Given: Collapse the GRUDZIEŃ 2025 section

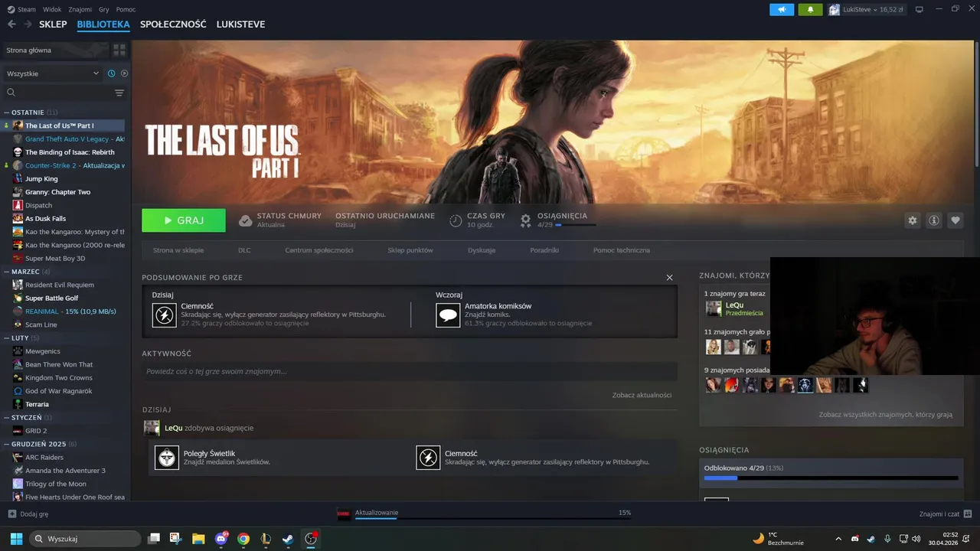Looking at the screenshot, I should (6, 444).
